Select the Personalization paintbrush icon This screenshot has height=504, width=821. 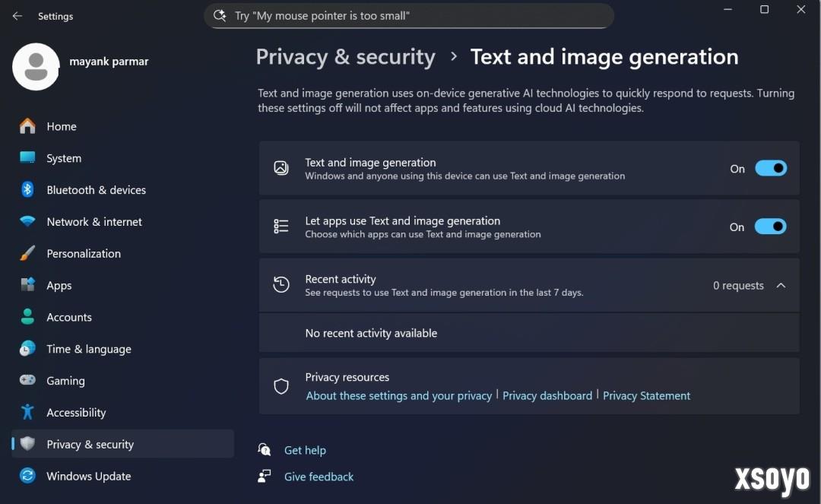tap(28, 253)
